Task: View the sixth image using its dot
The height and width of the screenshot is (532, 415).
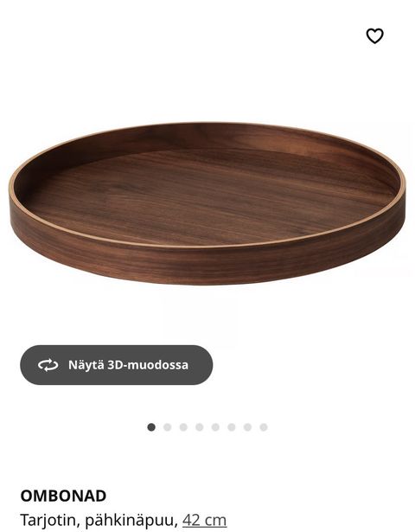Action: coord(232,427)
